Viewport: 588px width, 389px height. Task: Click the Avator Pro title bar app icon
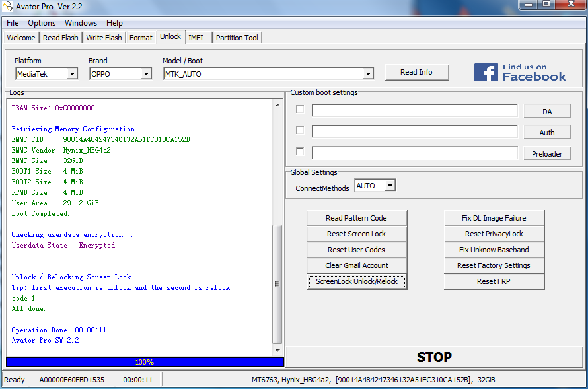tap(7, 7)
